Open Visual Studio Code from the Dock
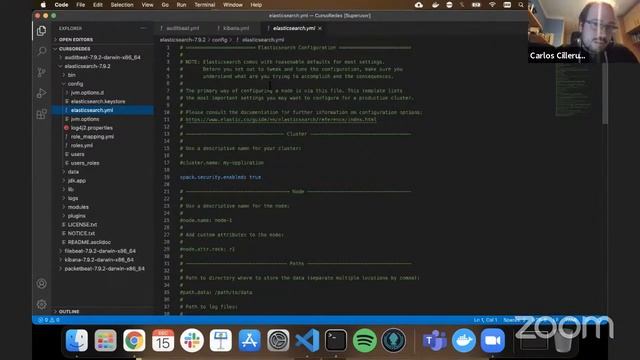 coord(307,340)
